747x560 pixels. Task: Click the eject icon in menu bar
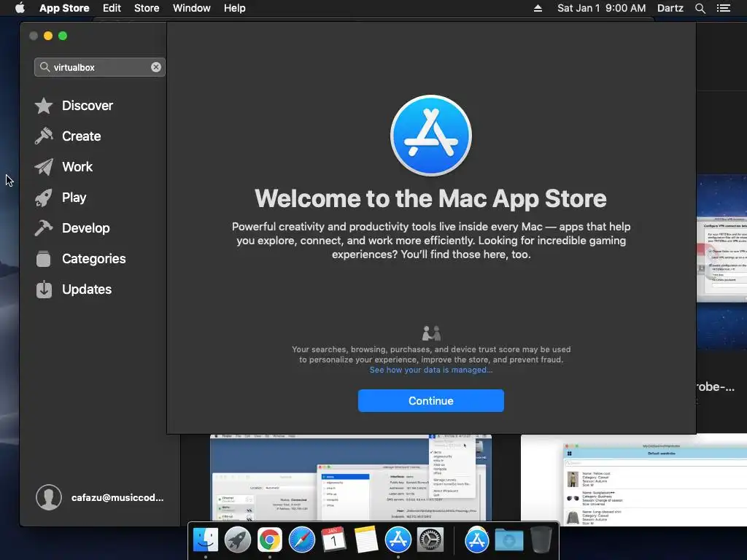(538, 8)
